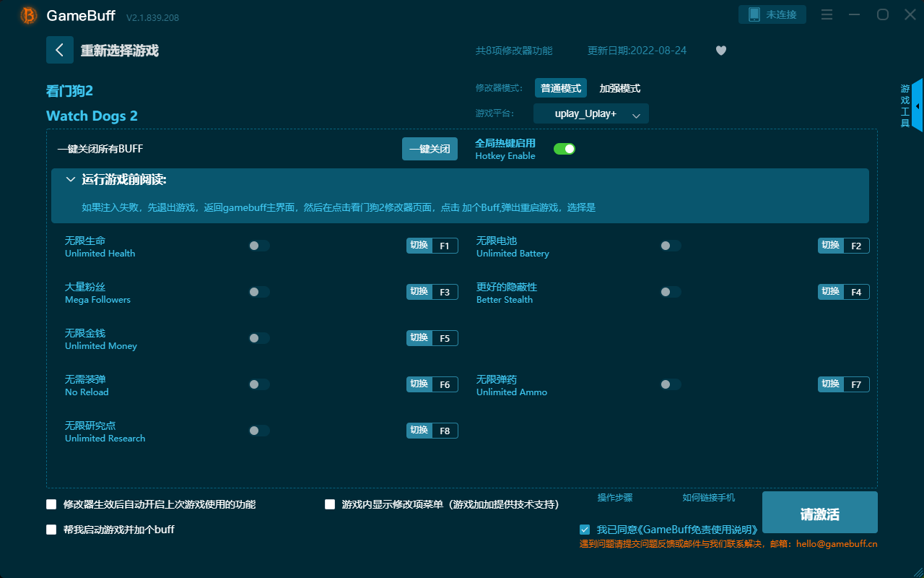Toggle the Unlimited Research status indicator
The image size is (924, 578).
point(259,430)
